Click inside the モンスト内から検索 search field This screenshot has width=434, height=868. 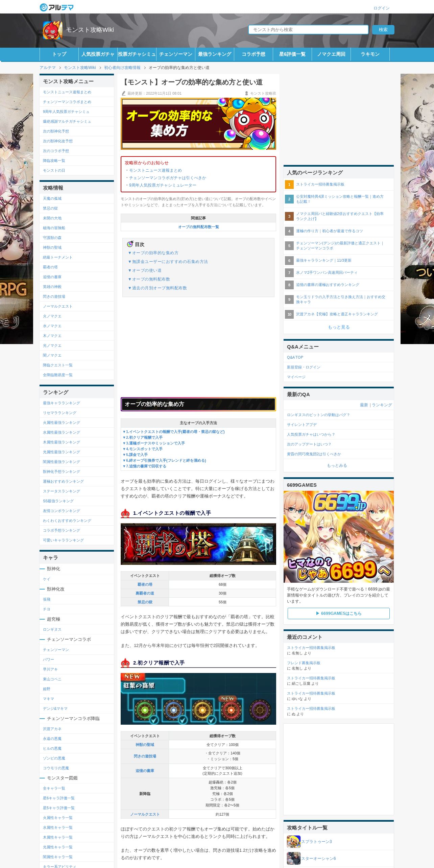coord(308,30)
